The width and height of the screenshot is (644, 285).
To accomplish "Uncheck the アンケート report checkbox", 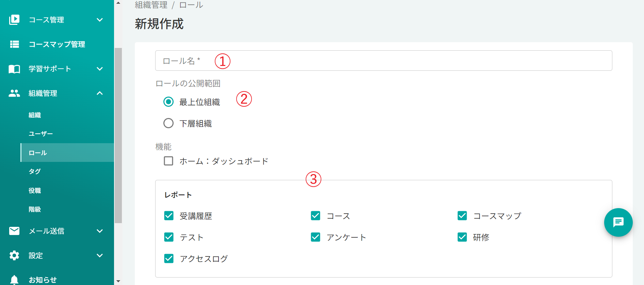I will (316, 237).
